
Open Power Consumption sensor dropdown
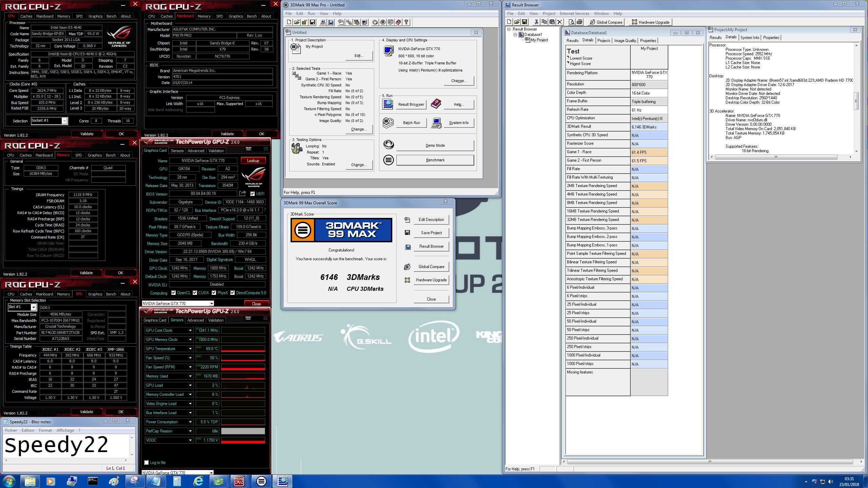click(x=190, y=422)
